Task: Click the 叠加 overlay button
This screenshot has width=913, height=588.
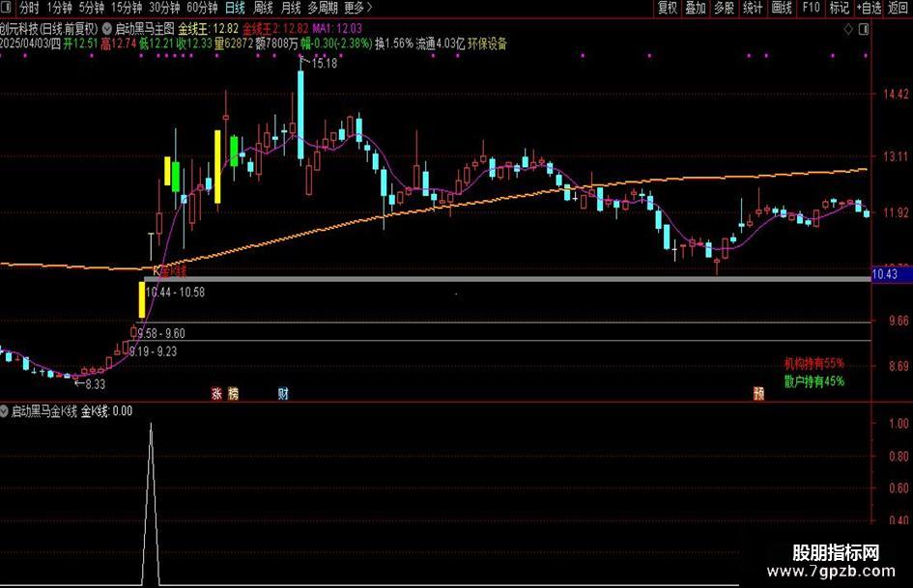Action: coord(696,8)
